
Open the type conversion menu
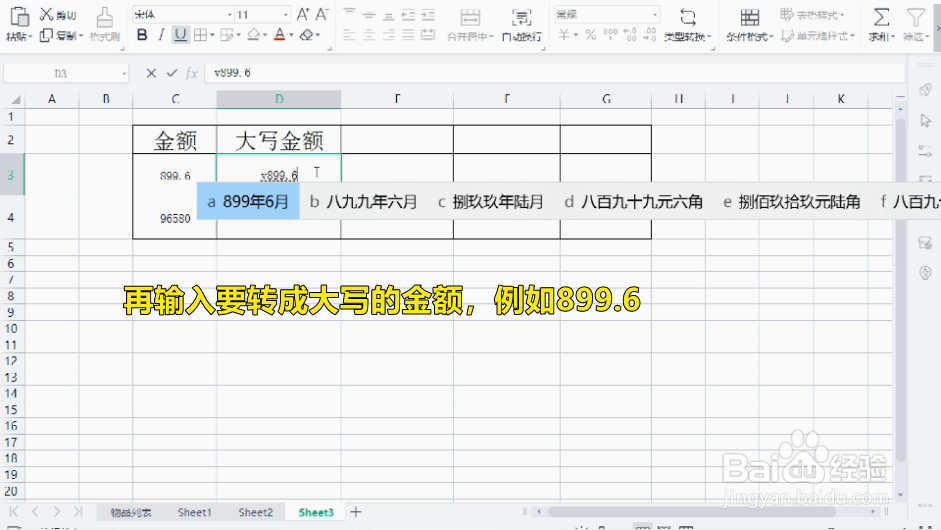click(x=688, y=25)
